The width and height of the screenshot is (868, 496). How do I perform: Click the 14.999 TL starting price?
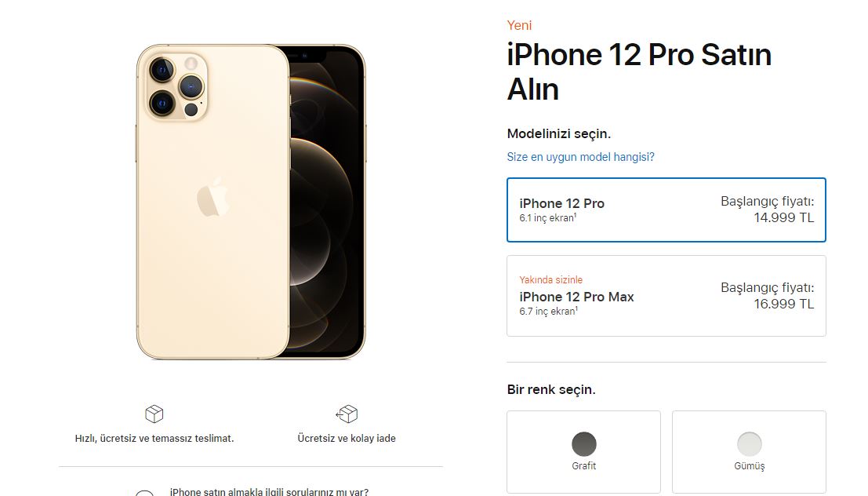coord(783,218)
